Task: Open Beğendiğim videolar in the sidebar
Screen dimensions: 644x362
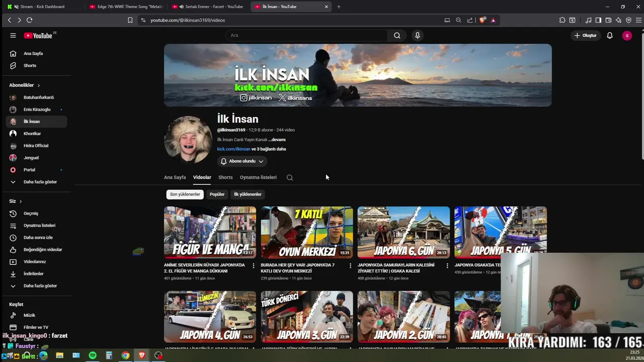Action: (x=36, y=249)
